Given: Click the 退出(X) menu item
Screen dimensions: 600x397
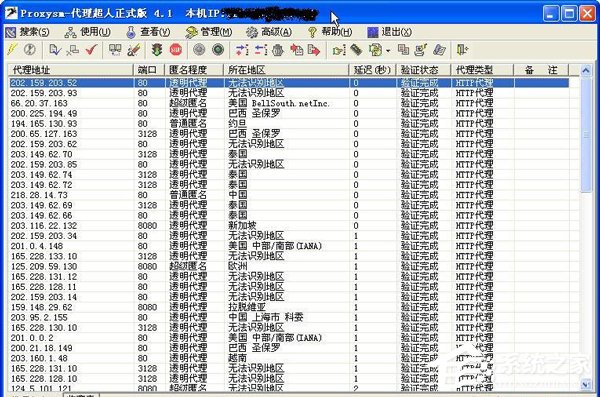Looking at the screenshot, I should [390, 32].
